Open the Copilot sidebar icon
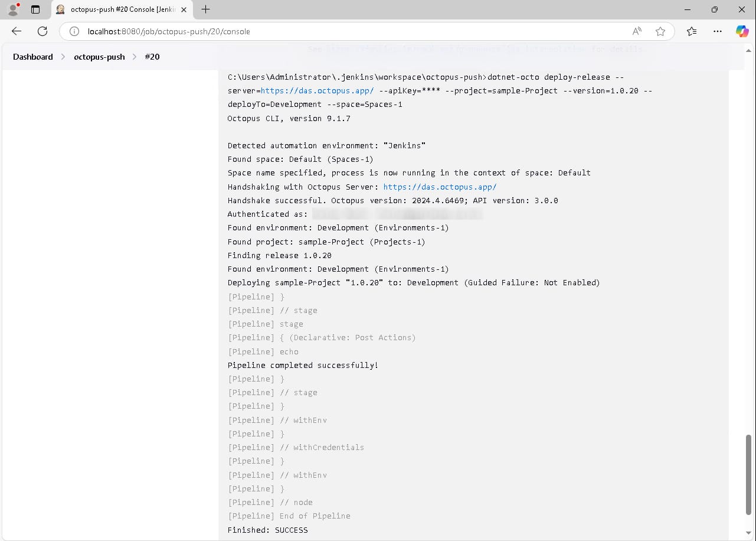 tap(742, 31)
